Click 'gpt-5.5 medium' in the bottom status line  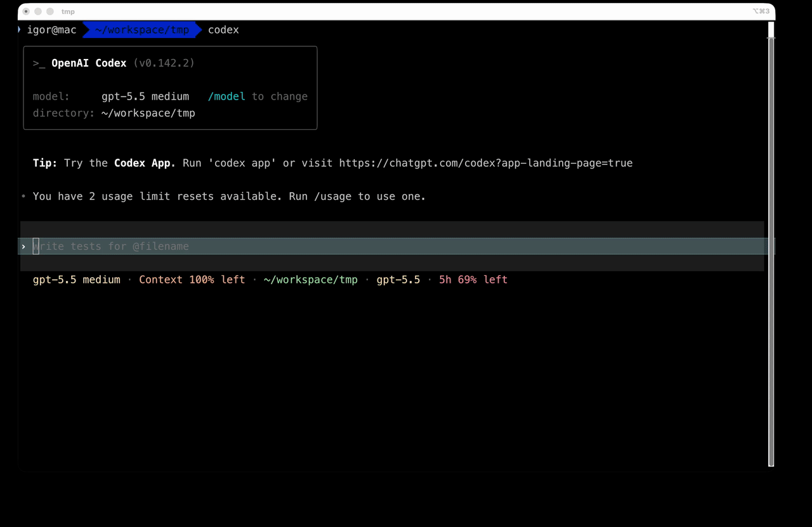point(77,280)
